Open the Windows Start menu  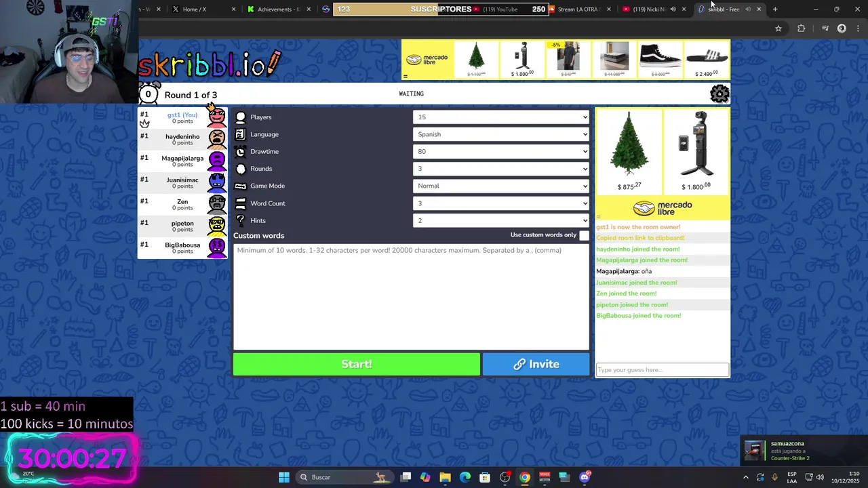click(x=284, y=477)
